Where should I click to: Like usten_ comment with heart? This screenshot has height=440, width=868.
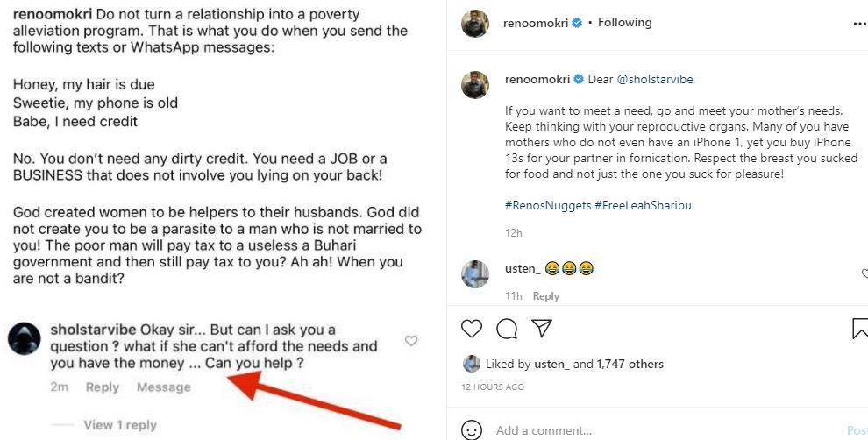[864, 273]
